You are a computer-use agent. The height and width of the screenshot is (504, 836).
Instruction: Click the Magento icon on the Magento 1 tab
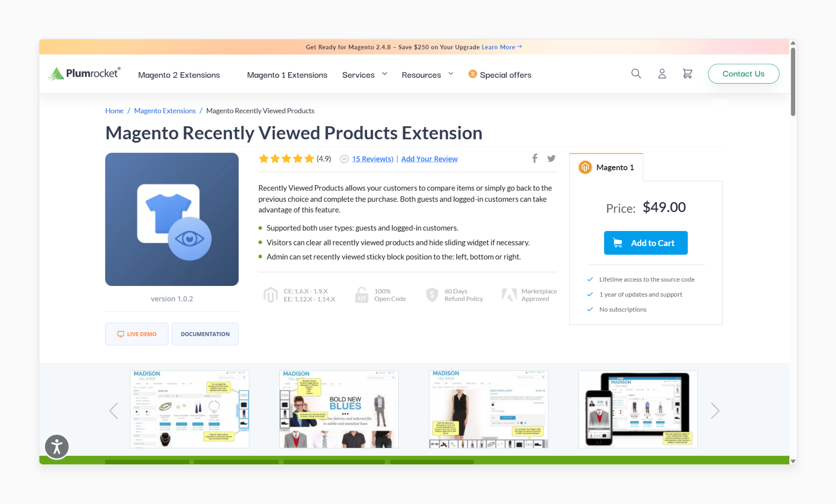585,167
